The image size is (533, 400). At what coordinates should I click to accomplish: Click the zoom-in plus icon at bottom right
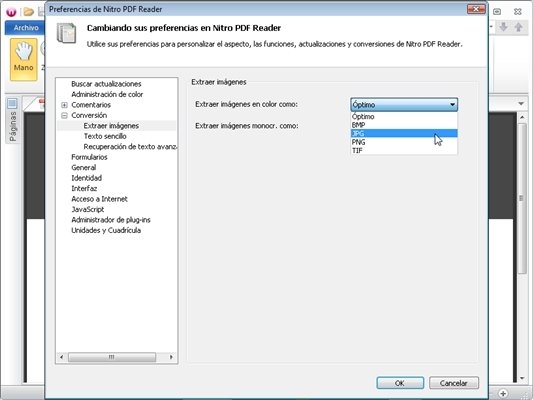(503, 394)
